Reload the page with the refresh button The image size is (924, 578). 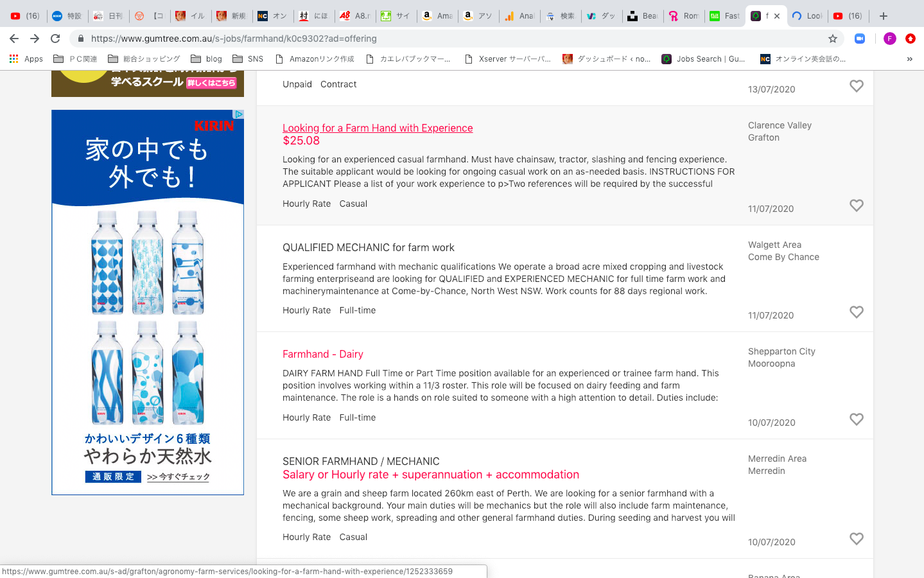[55, 39]
